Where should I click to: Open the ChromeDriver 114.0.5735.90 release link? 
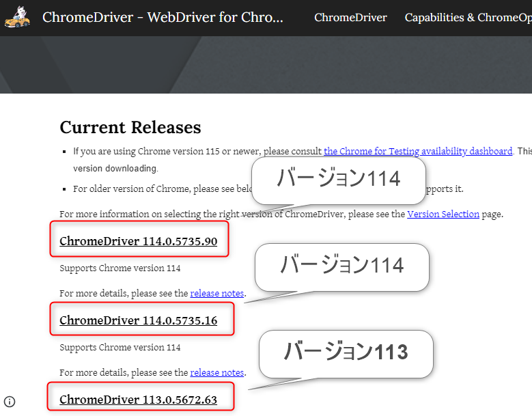(x=139, y=241)
